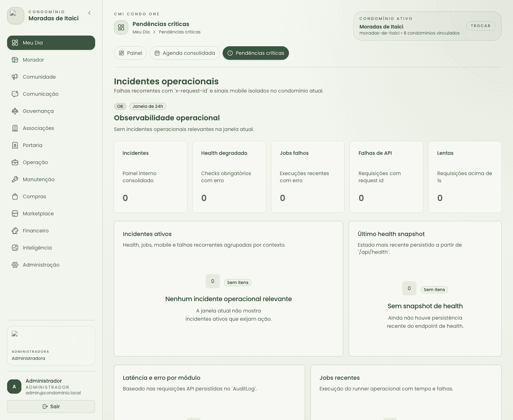The width and height of the screenshot is (513, 420).
Task: Click the TROCAR condominium button
Action: 481,26
